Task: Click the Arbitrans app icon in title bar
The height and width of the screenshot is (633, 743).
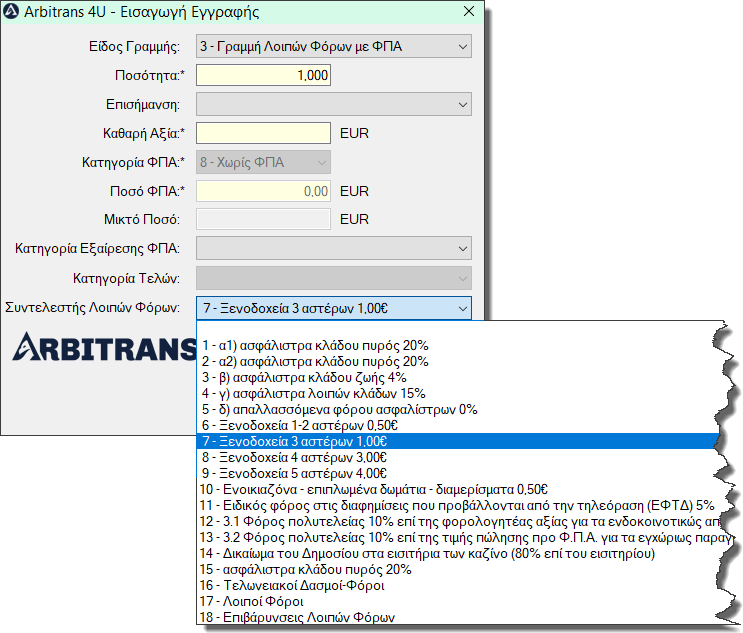Action: pyautogui.click(x=11, y=11)
